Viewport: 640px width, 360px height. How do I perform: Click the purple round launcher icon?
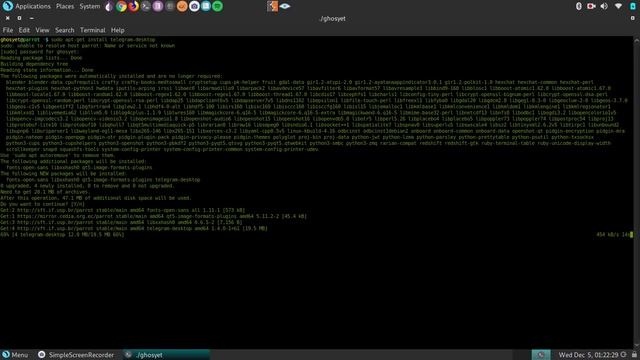point(158,6)
